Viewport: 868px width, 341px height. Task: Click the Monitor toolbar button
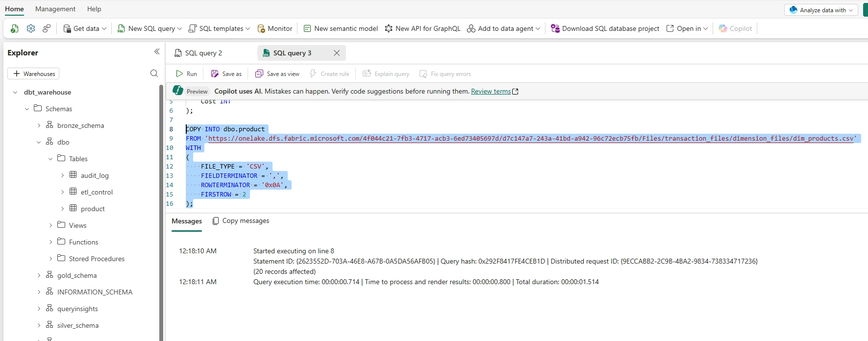(275, 28)
